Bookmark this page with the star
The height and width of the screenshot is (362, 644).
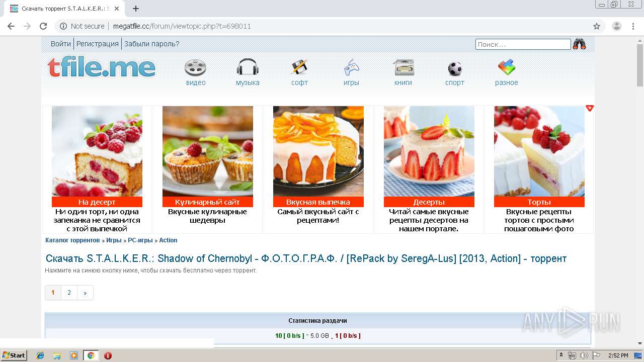coord(597,26)
